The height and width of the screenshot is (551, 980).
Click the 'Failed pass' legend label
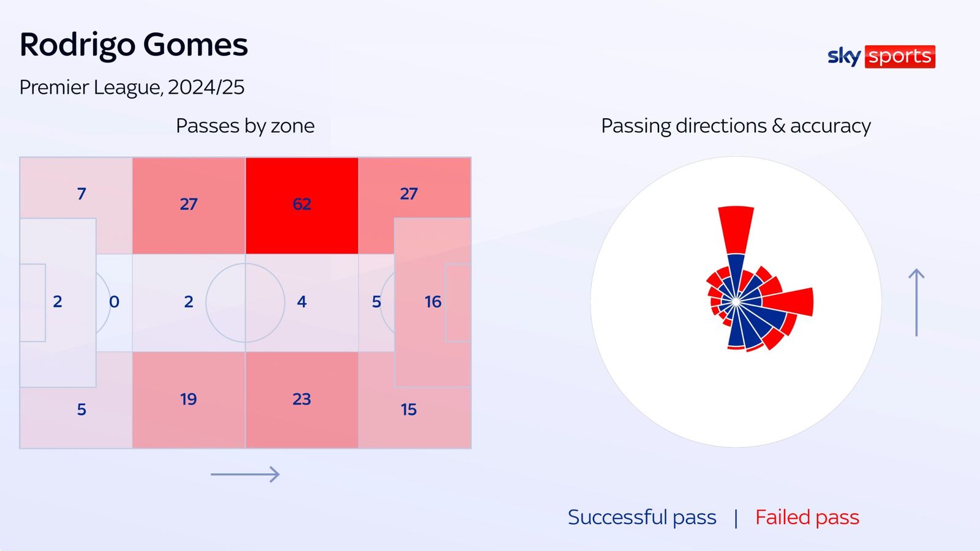pos(807,517)
